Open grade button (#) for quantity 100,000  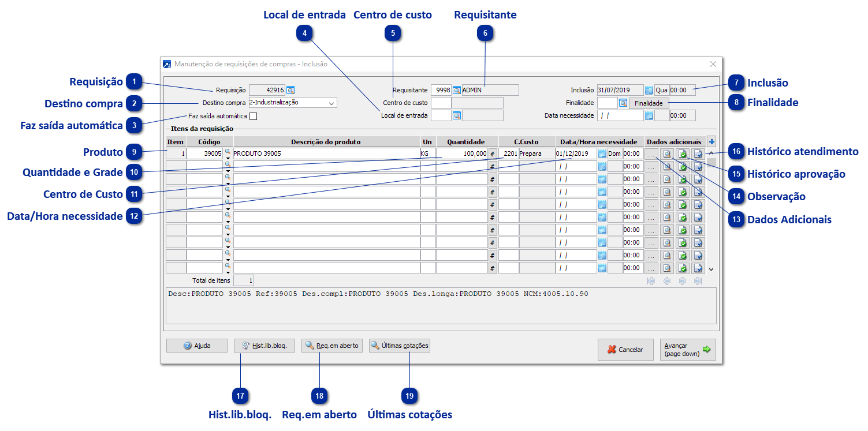493,154
